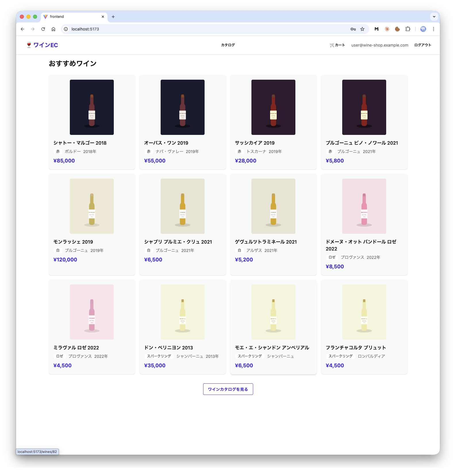The height and width of the screenshot is (476, 456).
Task: Expand the tab search chevron
Action: [x=434, y=17]
